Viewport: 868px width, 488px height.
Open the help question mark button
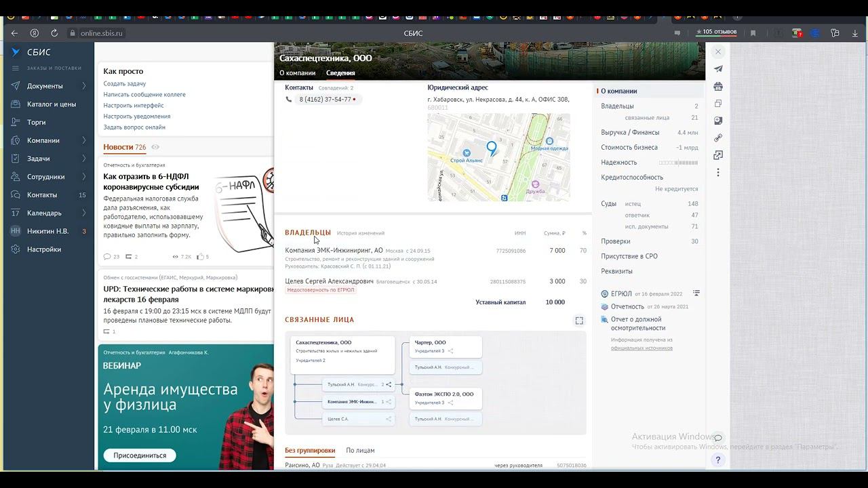point(718,460)
